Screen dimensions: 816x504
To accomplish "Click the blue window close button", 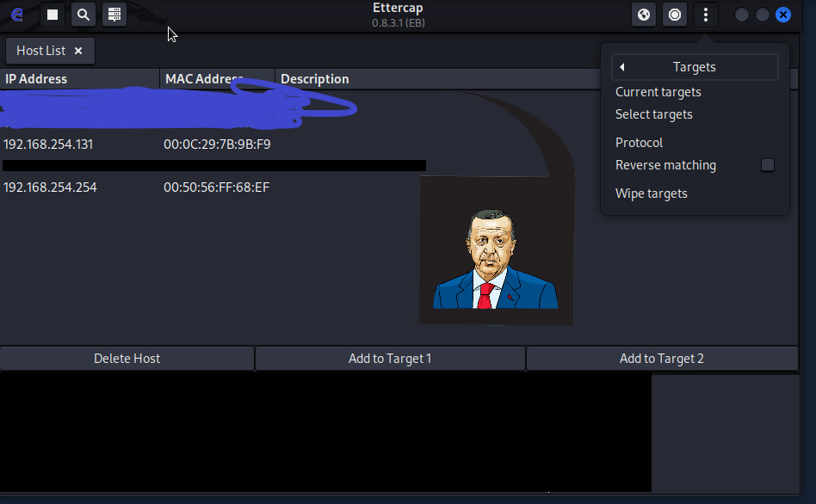I will [x=783, y=15].
